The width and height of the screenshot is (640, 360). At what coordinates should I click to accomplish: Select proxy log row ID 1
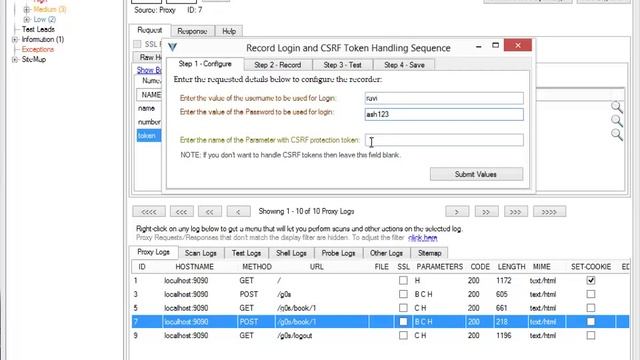(x=380, y=280)
